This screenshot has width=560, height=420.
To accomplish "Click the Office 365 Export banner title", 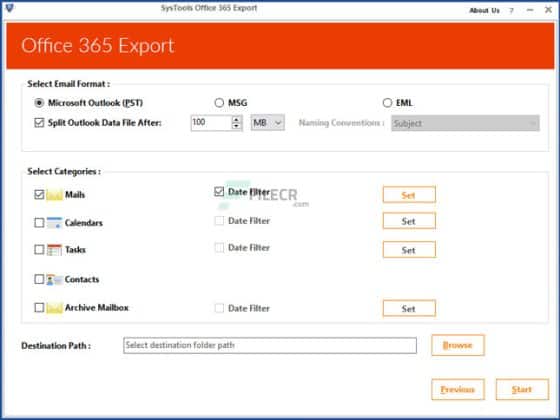I will (98, 46).
